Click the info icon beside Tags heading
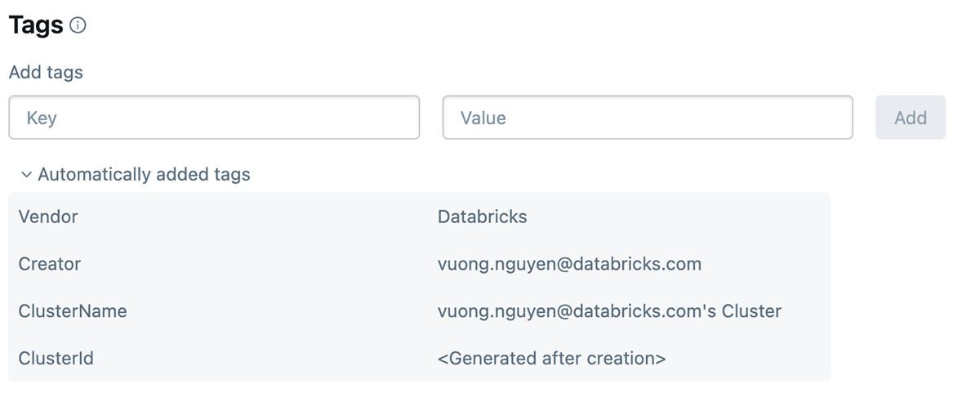The image size is (980, 411). (x=78, y=25)
